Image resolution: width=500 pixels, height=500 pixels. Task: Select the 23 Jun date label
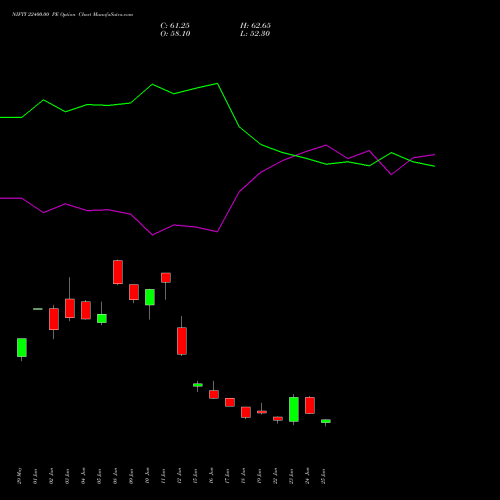pos(291,476)
